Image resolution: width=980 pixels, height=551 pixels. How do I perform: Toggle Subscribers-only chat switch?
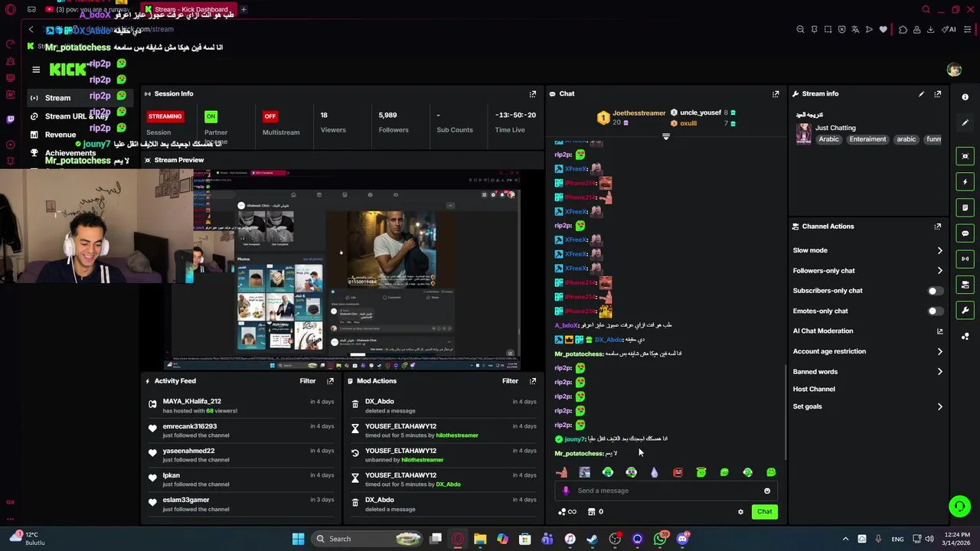935,291
